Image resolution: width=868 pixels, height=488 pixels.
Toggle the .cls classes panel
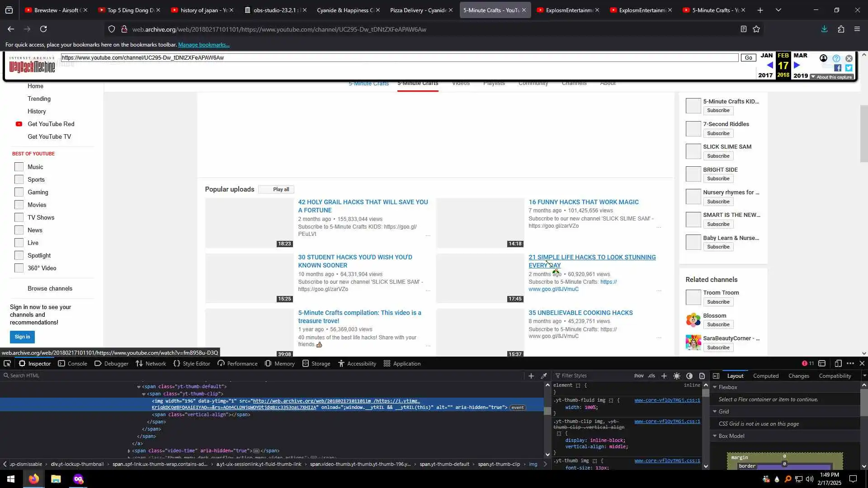(651, 376)
